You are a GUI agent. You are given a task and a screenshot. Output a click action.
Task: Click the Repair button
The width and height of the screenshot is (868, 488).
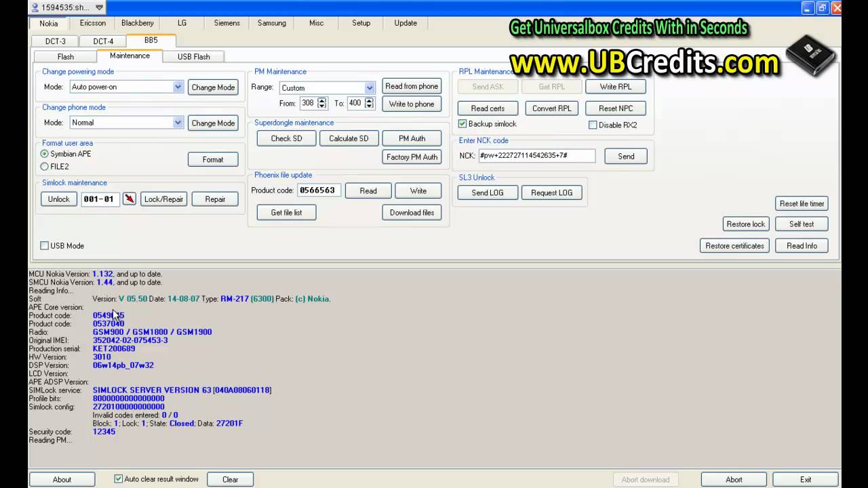(x=215, y=199)
